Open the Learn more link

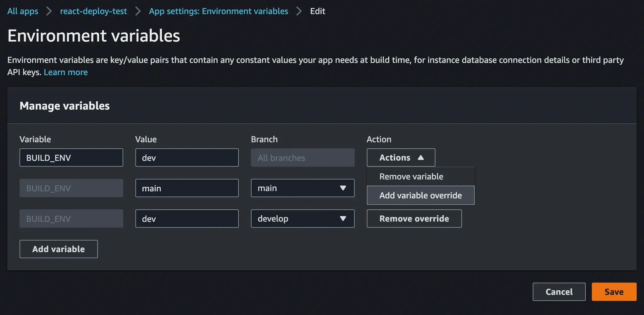[x=66, y=72]
